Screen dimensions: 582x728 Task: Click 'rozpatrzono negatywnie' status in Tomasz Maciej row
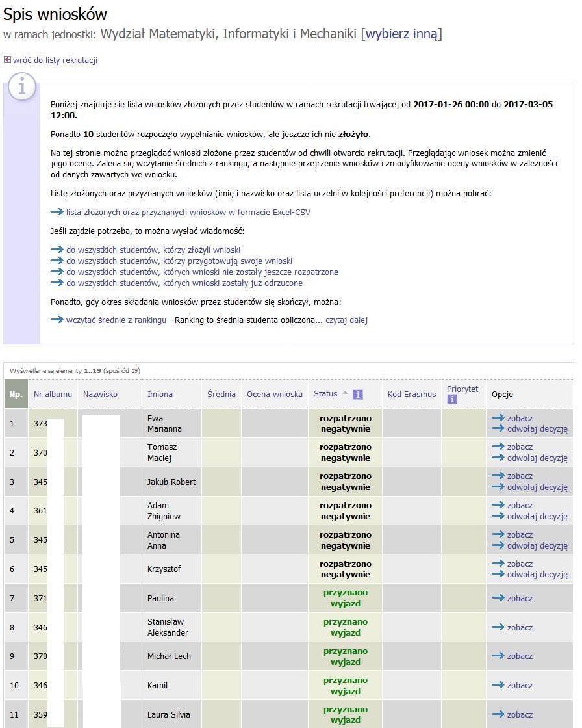pyautogui.click(x=346, y=452)
